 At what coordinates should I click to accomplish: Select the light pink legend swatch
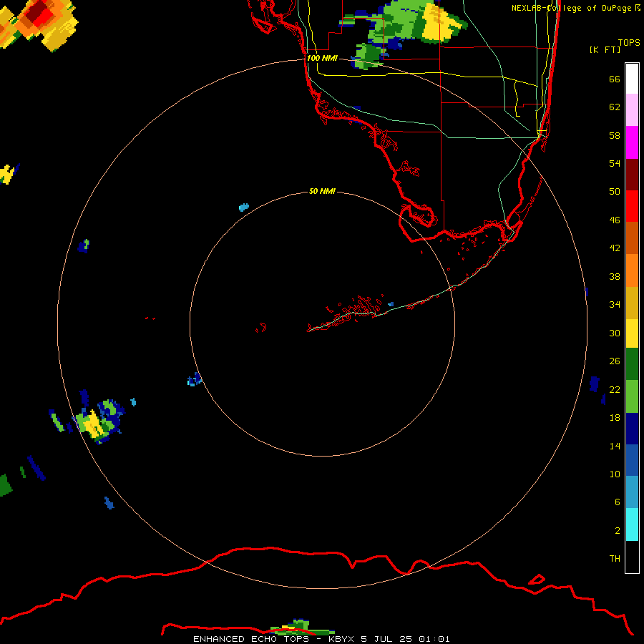click(x=632, y=109)
